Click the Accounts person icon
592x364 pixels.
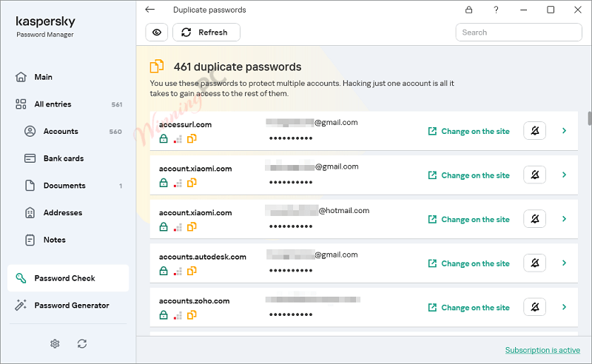pyautogui.click(x=30, y=132)
